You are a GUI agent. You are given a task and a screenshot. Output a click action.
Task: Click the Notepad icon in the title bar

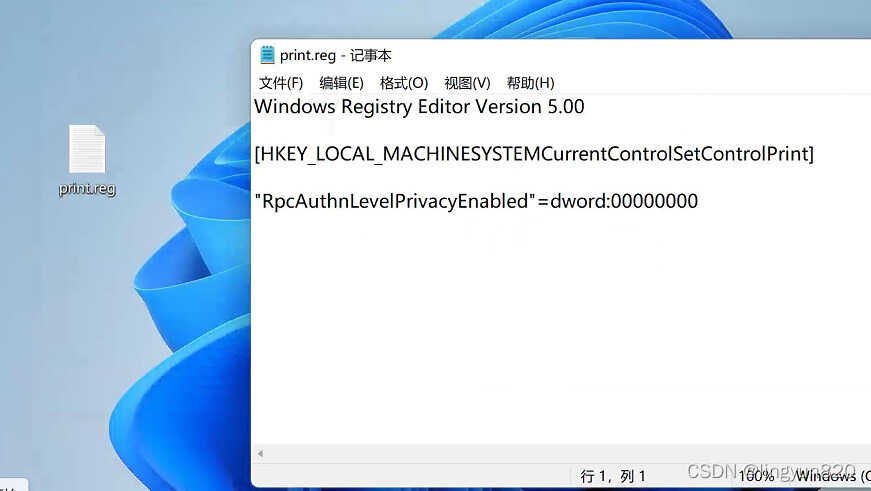click(267, 55)
